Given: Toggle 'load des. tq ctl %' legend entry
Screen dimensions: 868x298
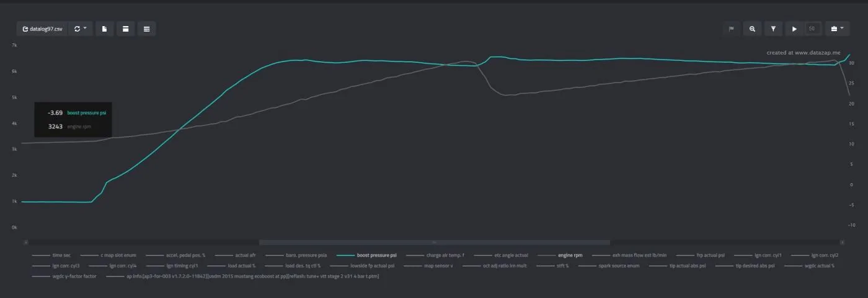Looking at the screenshot, I should coord(292,265).
